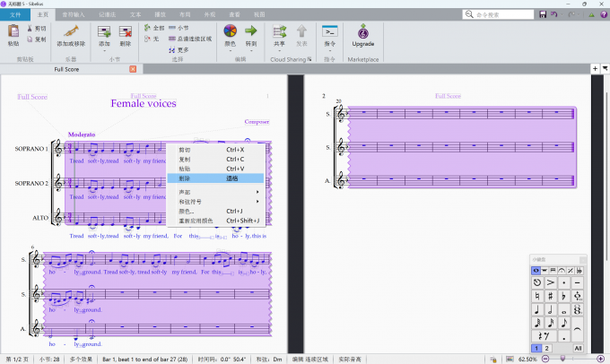The width and height of the screenshot is (610, 364).
Task: Click the Add bars (添加) icon
Action: point(104,31)
